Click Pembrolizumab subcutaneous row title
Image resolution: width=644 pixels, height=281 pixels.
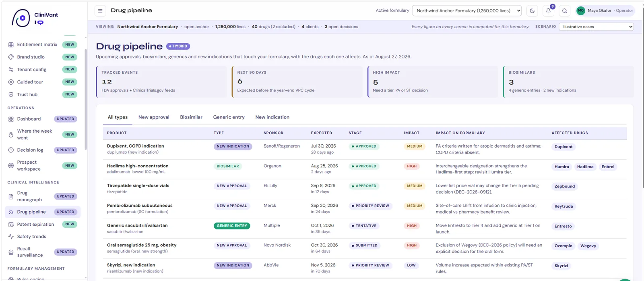(140, 206)
